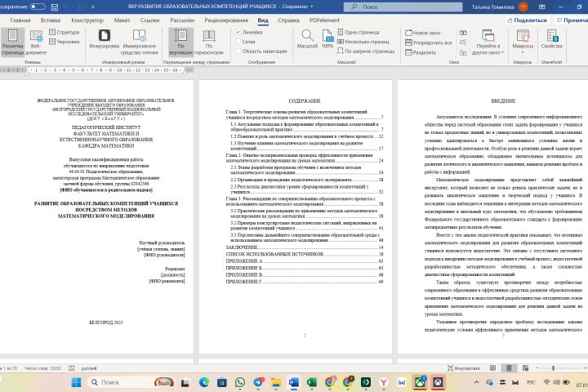
Task: Select По горизонтали page movement
Action: tap(209, 42)
